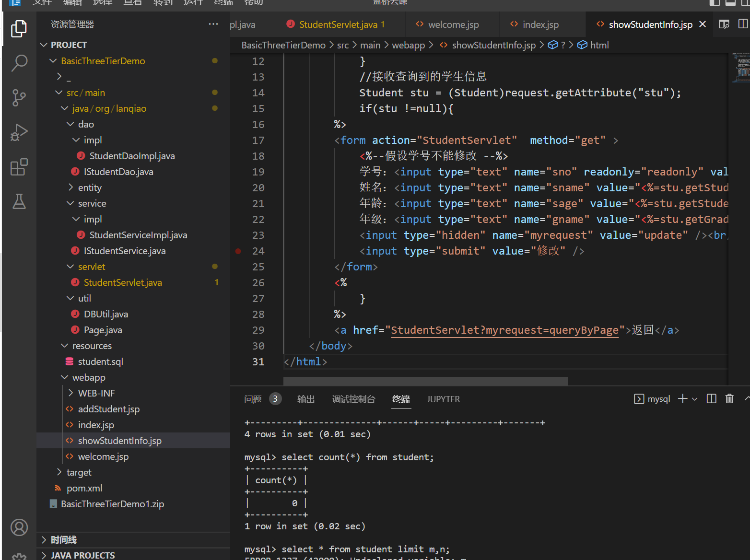Open the Testing flask view
750x560 pixels.
point(19,202)
